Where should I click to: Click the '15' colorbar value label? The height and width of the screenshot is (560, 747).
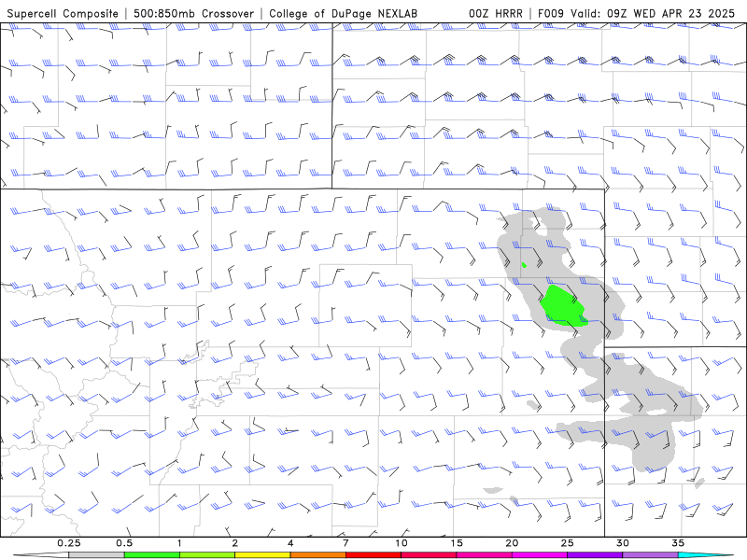[x=457, y=543]
